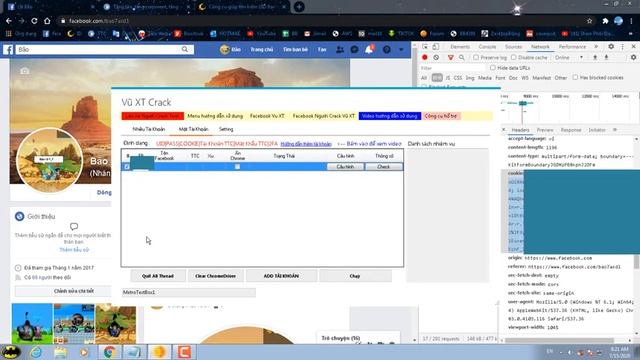Go back in Chrome
Screen dimensions: 640x360
click(9, 20)
